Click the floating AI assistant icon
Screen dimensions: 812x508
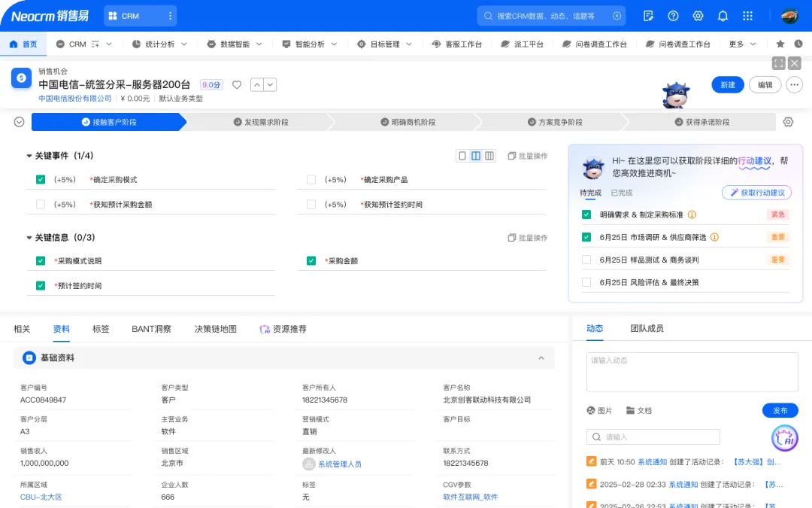click(784, 438)
